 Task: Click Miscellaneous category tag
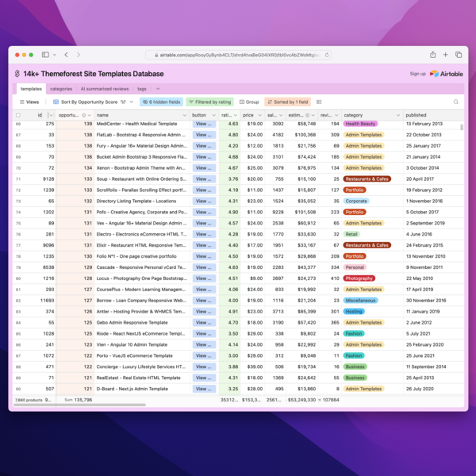[x=360, y=301]
